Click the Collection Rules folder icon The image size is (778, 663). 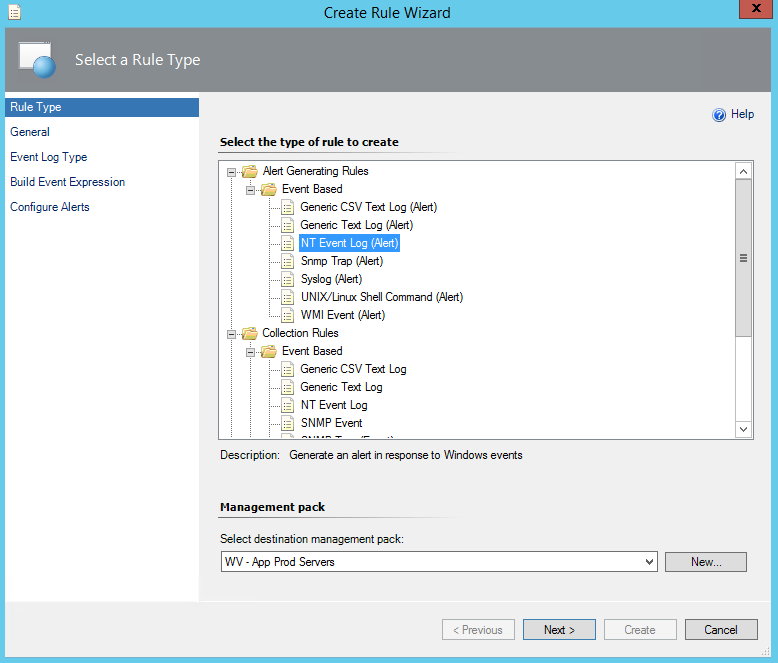pyautogui.click(x=250, y=333)
